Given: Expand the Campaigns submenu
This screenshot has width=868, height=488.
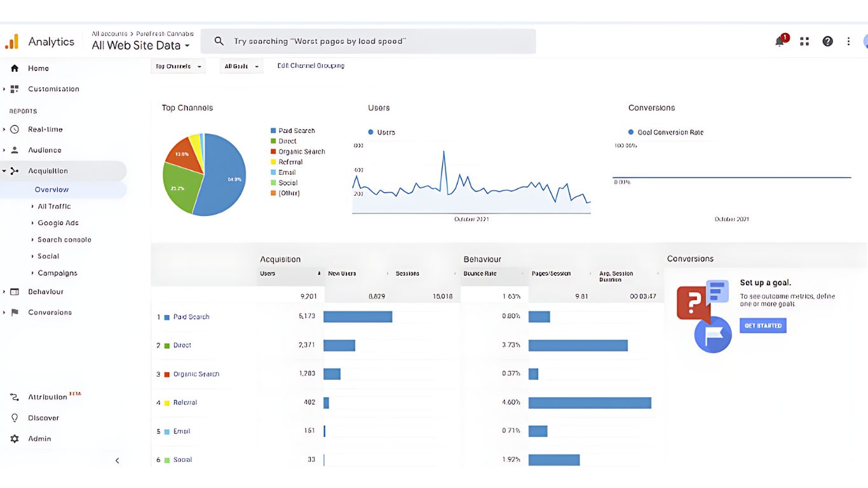Looking at the screenshot, I should coord(32,273).
